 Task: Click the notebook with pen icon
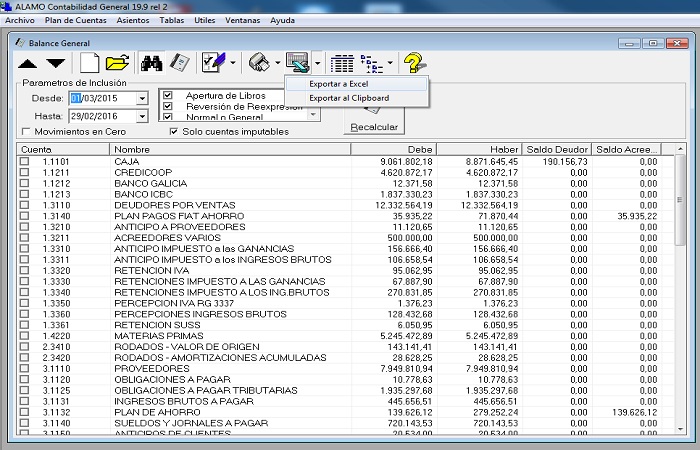(x=180, y=62)
